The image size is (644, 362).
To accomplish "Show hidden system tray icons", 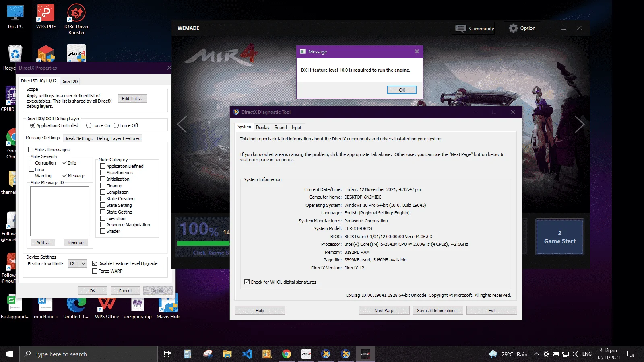I will click(536, 354).
